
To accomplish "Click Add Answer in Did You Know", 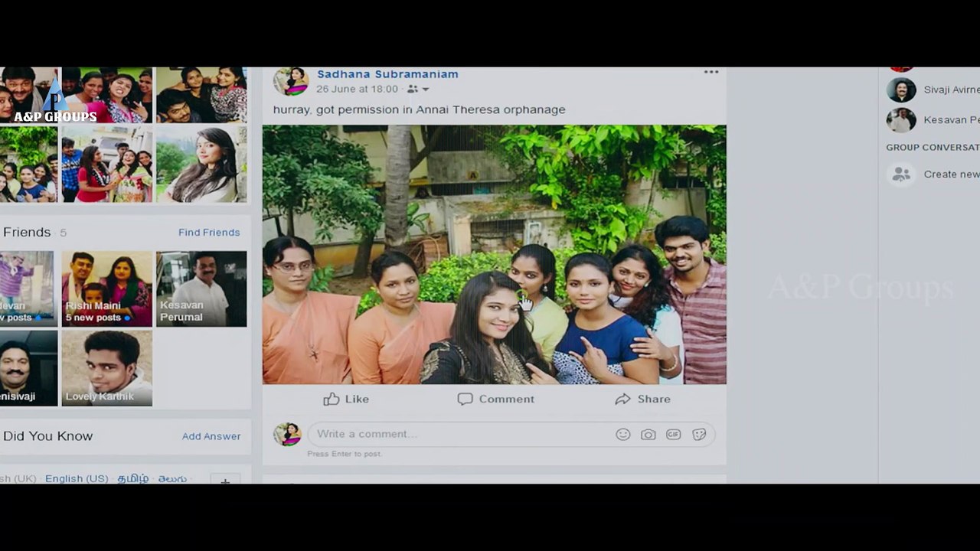I will [211, 436].
